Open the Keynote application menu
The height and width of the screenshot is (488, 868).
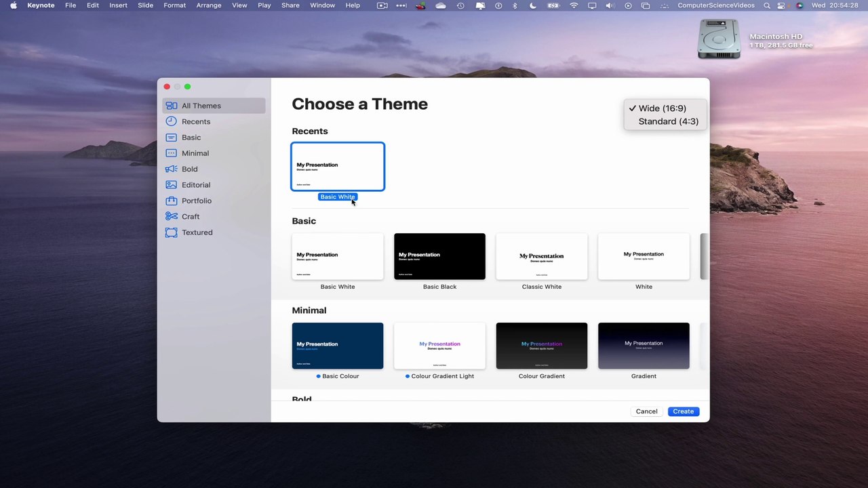pos(41,5)
